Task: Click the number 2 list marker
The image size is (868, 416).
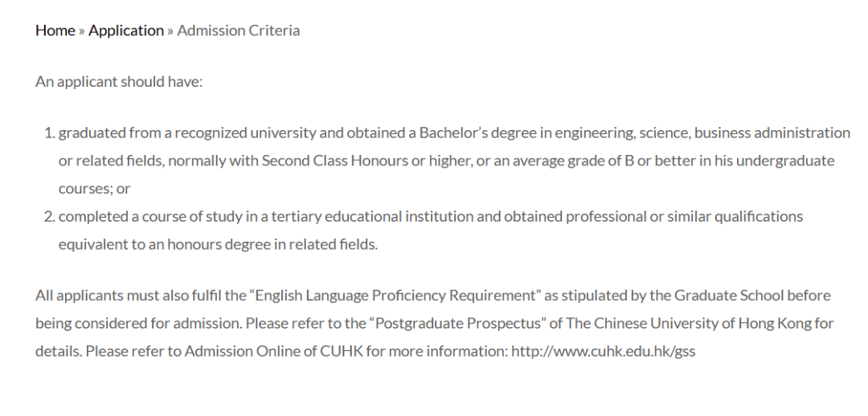Action: [x=48, y=216]
